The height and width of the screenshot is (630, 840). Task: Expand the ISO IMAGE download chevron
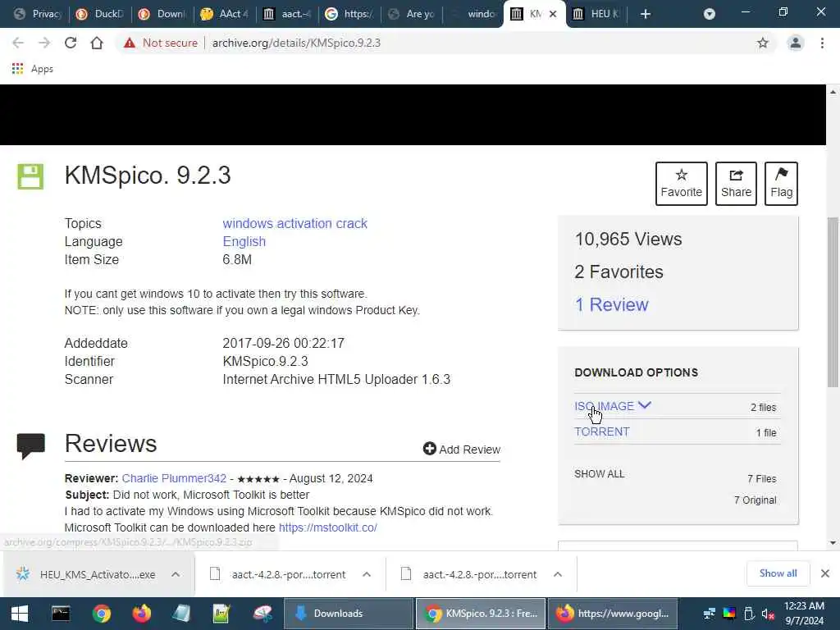(x=645, y=405)
